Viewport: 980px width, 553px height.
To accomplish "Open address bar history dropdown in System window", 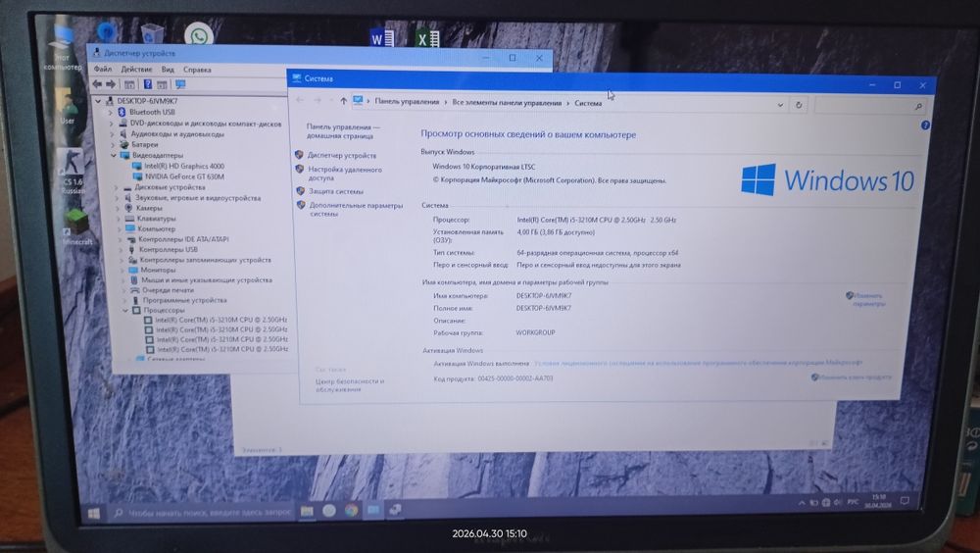I will pyautogui.click(x=780, y=105).
